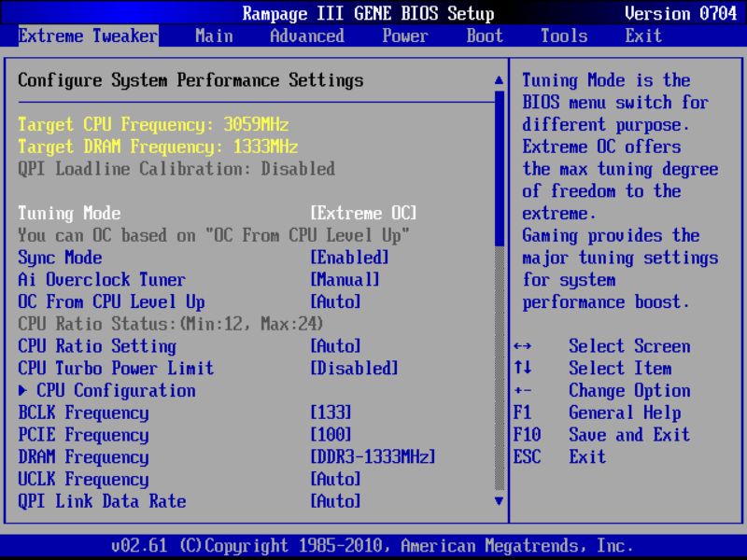Click the American Megatrends copyright footer
The height and width of the screenshot is (560, 747).
(373, 545)
